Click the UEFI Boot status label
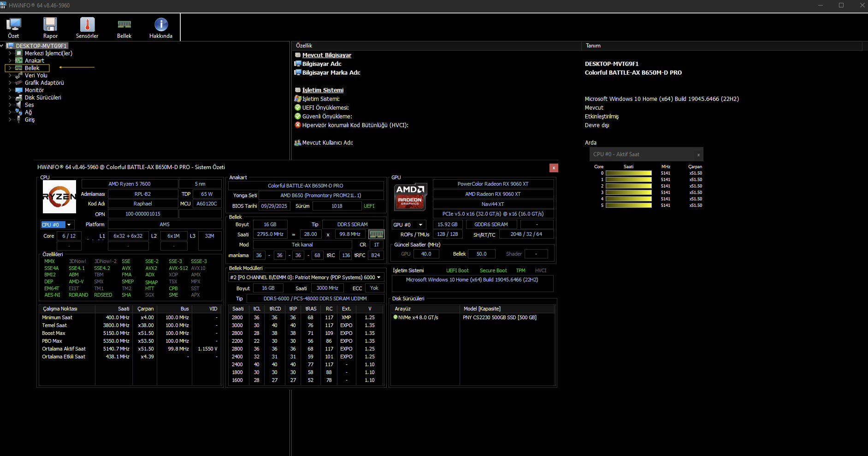 pyautogui.click(x=457, y=270)
